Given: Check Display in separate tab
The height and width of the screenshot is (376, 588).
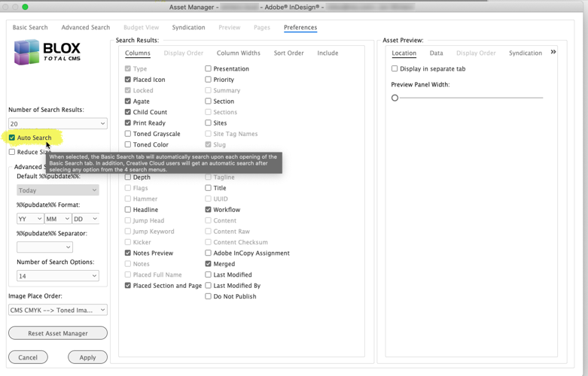Looking at the screenshot, I should (395, 69).
